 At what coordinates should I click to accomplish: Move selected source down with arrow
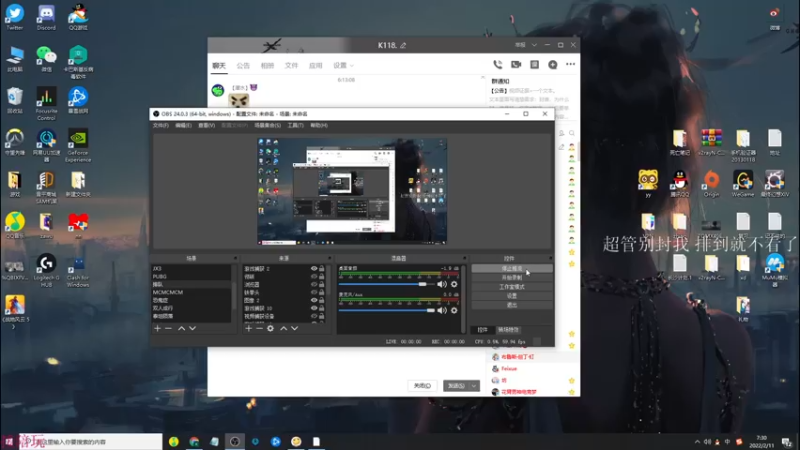(x=294, y=329)
